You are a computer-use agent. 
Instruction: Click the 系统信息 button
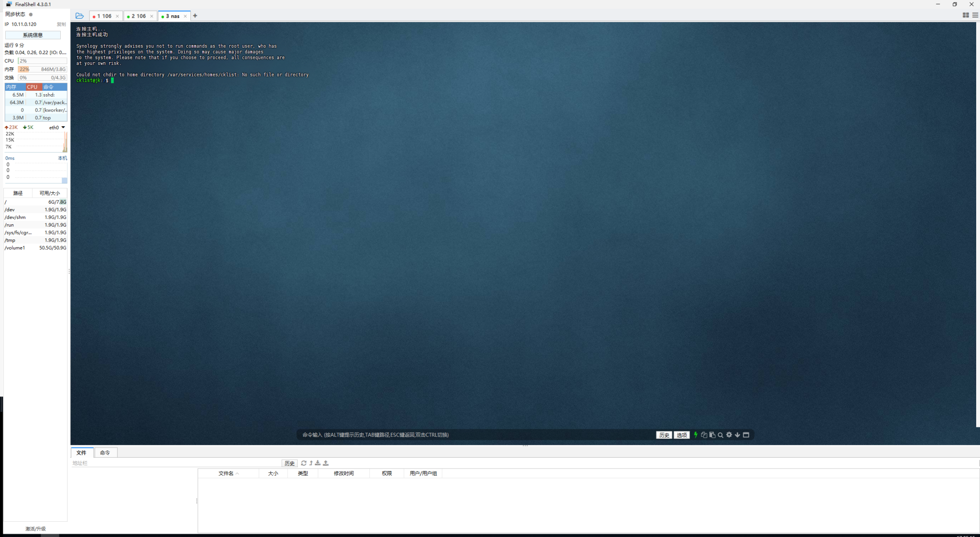pyautogui.click(x=33, y=35)
